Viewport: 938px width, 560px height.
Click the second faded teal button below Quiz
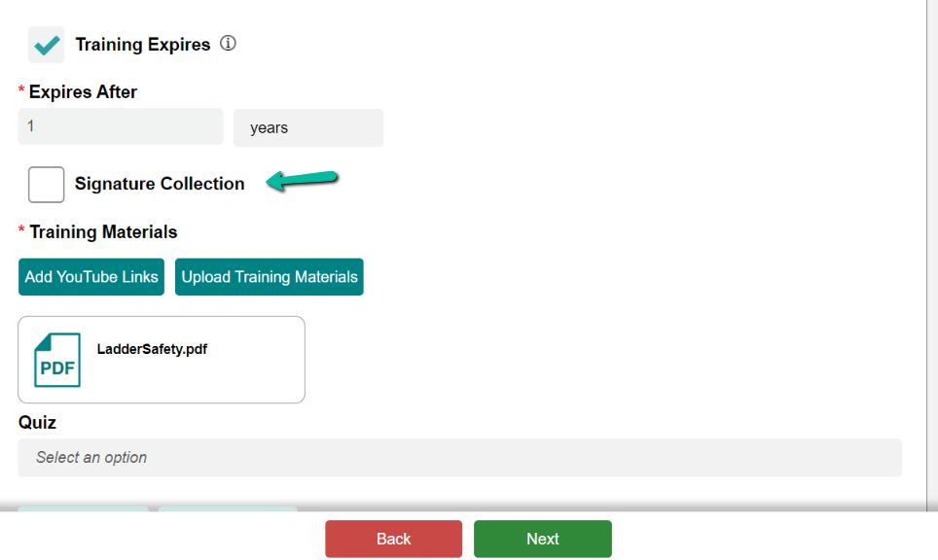228,509
